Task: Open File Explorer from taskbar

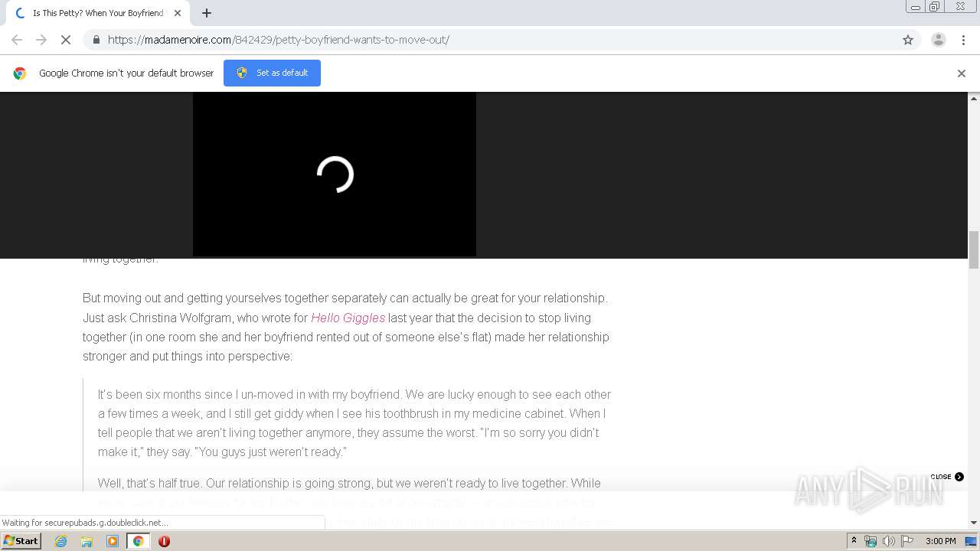Action: pos(87,541)
